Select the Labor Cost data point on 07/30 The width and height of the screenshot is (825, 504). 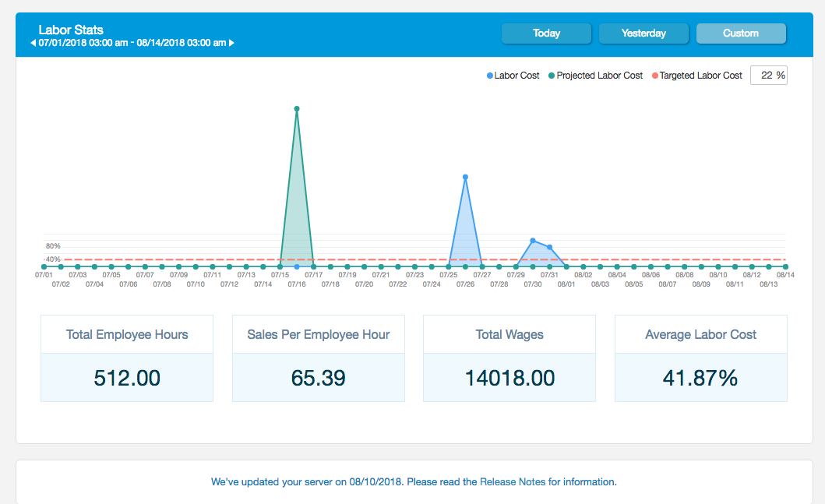(533, 241)
